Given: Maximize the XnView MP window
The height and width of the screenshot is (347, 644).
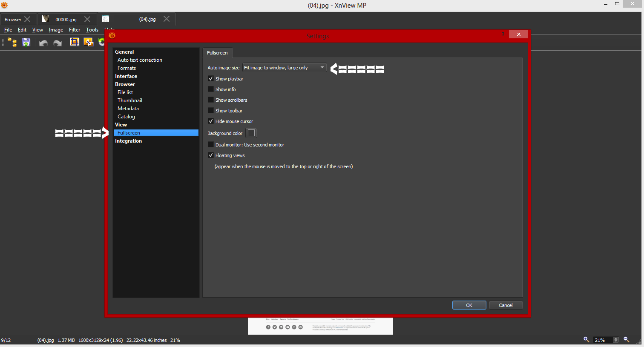Looking at the screenshot, I should point(617,4).
